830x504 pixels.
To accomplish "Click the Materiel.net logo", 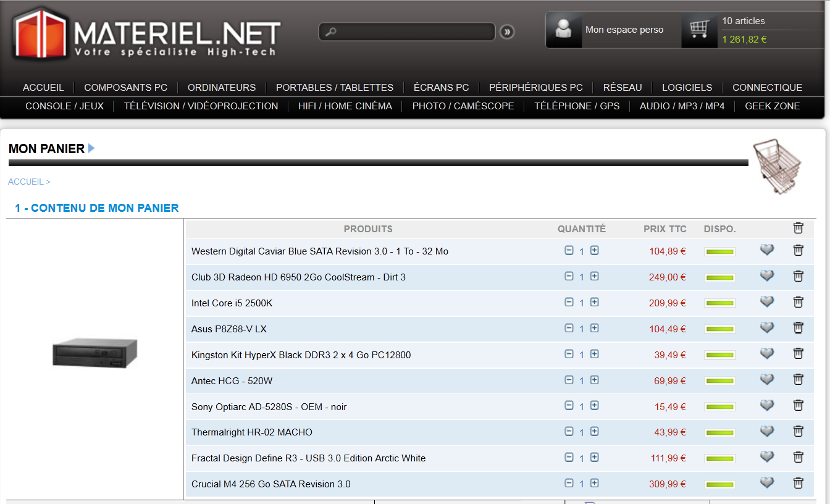I will point(147,34).
